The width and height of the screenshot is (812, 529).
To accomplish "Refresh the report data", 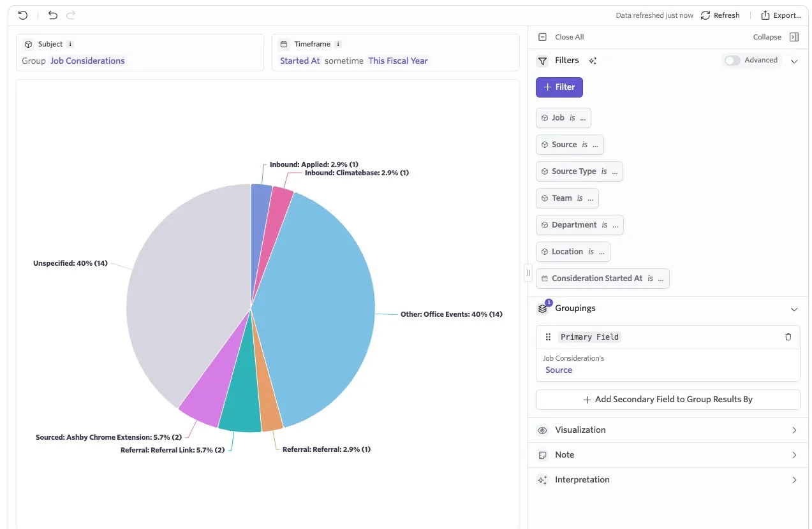I will (720, 15).
